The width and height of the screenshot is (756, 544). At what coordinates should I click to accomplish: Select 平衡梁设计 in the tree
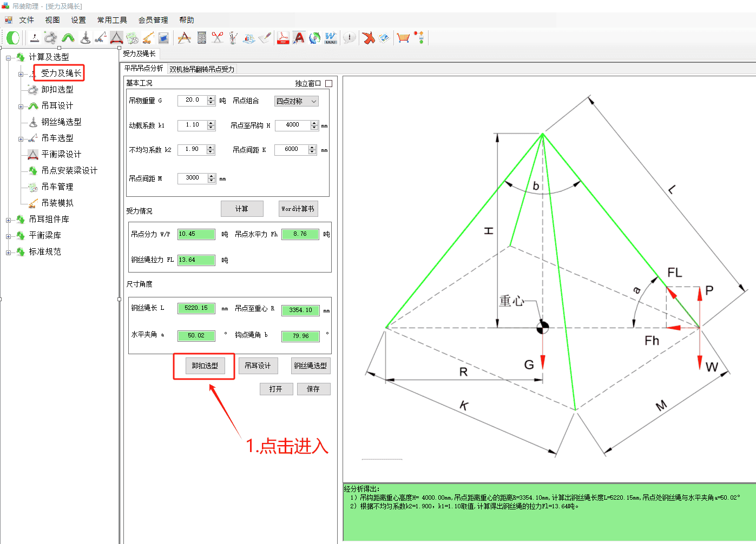click(x=61, y=155)
